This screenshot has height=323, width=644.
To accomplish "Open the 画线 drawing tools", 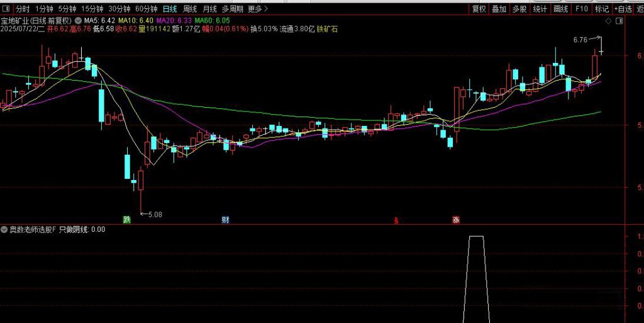I will point(560,9).
